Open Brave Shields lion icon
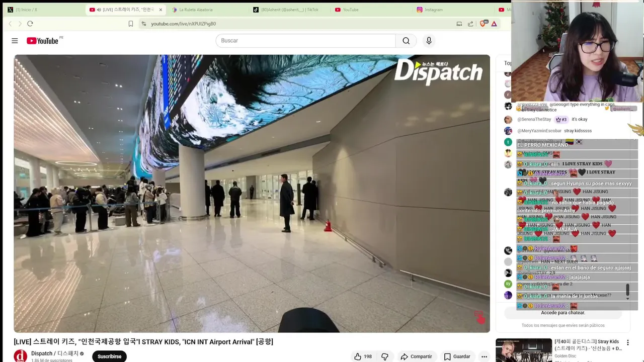 [x=483, y=24]
